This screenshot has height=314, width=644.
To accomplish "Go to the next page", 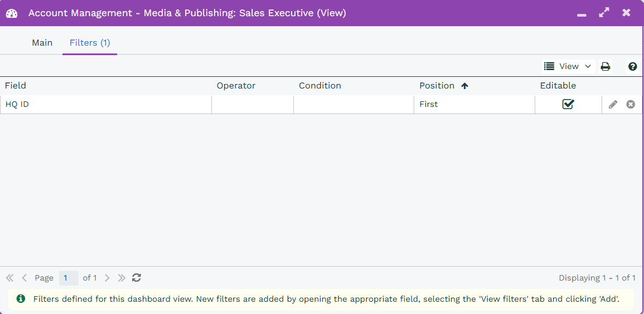I will pos(107,277).
